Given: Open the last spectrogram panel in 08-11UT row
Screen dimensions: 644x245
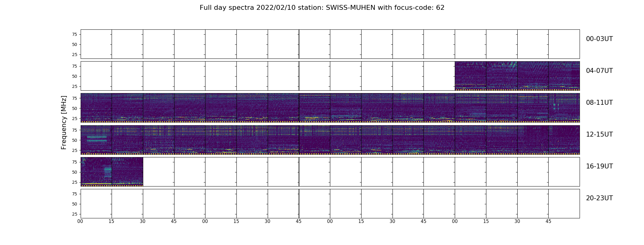Looking at the screenshot, I should click(564, 108).
